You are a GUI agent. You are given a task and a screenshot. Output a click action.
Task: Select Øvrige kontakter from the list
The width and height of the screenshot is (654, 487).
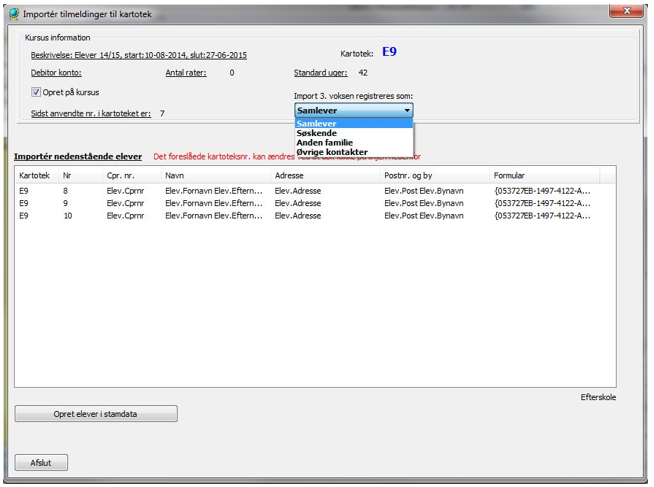354,152
